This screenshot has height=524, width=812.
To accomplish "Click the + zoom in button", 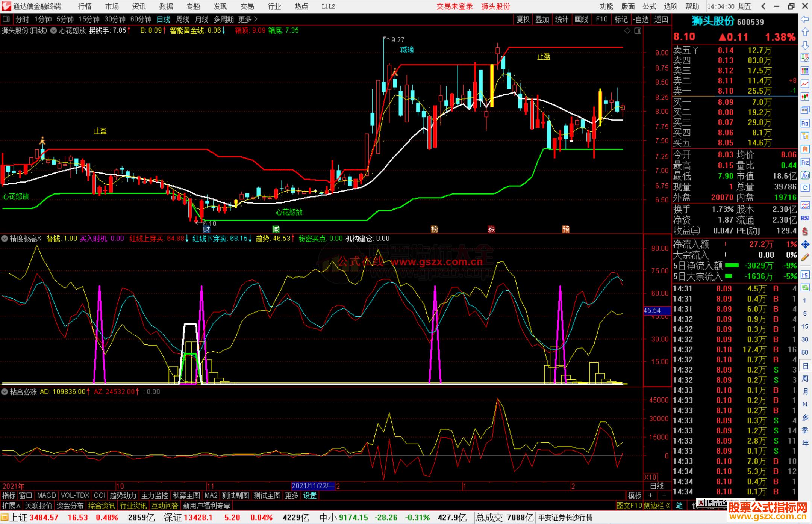I will pyautogui.click(x=650, y=495).
